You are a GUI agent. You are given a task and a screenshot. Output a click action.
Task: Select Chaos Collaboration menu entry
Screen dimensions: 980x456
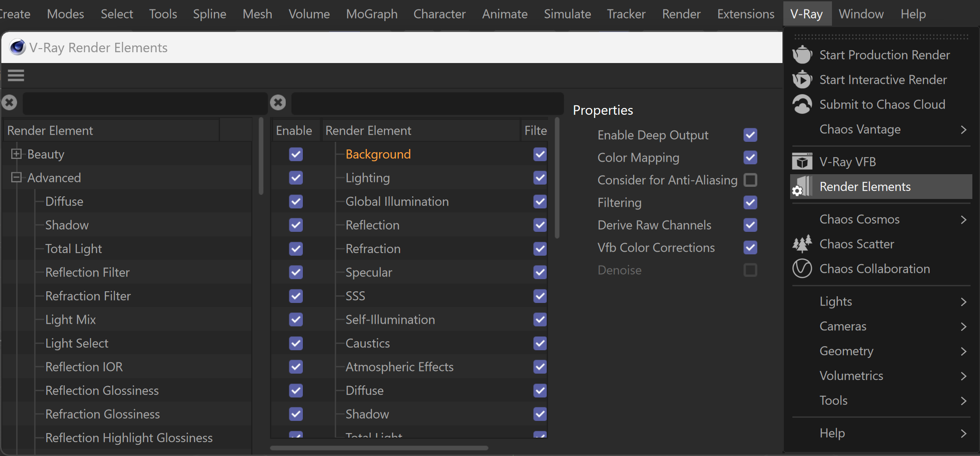pyautogui.click(x=881, y=269)
